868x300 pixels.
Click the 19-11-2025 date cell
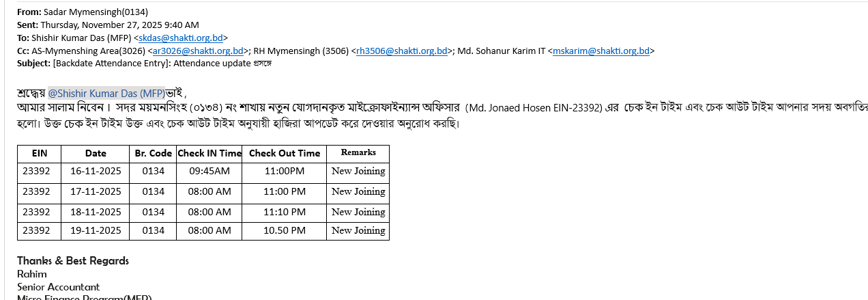pyautogui.click(x=96, y=231)
